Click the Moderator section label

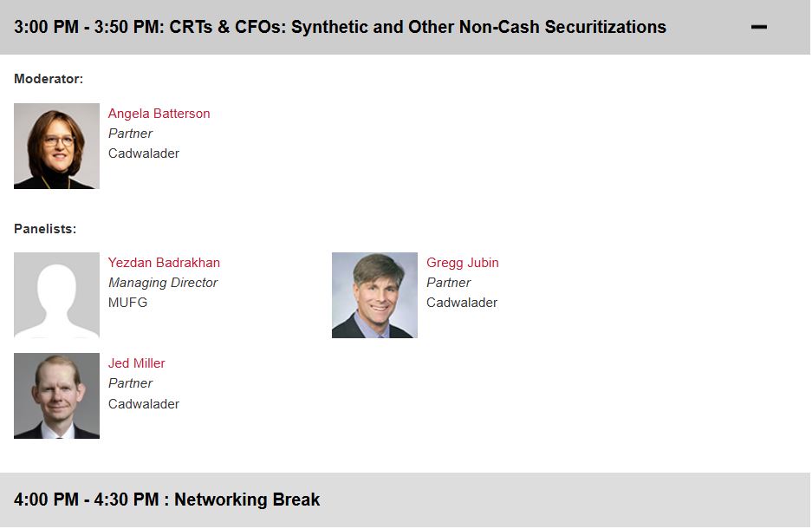tap(49, 79)
